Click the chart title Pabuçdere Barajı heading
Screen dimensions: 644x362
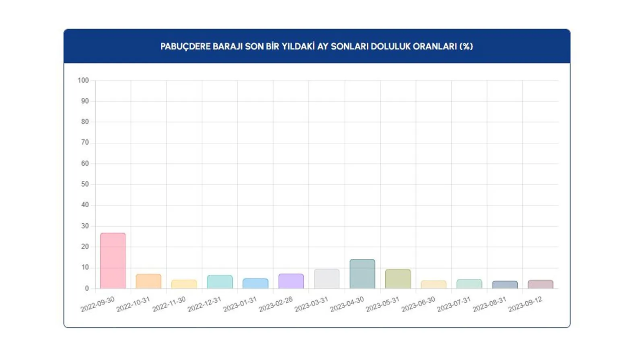316,46
